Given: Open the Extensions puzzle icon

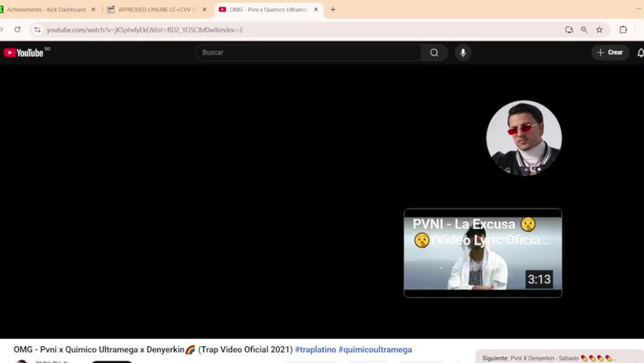Looking at the screenshot, I should pyautogui.click(x=623, y=30).
